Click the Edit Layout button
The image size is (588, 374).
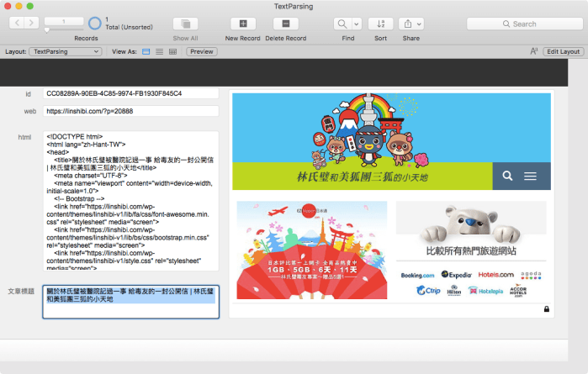pos(563,51)
